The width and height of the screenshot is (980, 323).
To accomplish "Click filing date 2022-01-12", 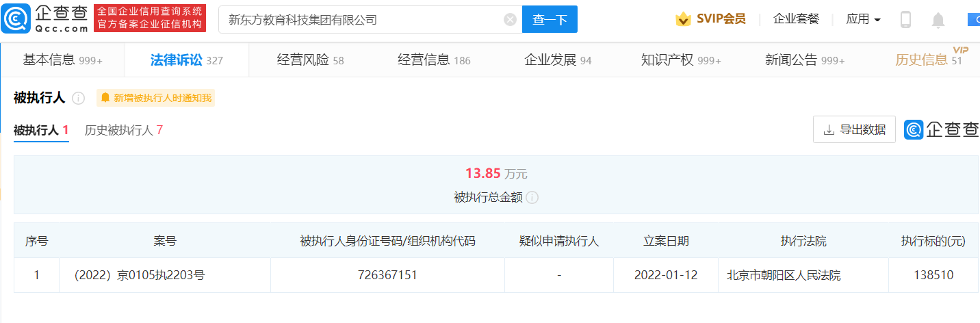I will coord(666,275).
